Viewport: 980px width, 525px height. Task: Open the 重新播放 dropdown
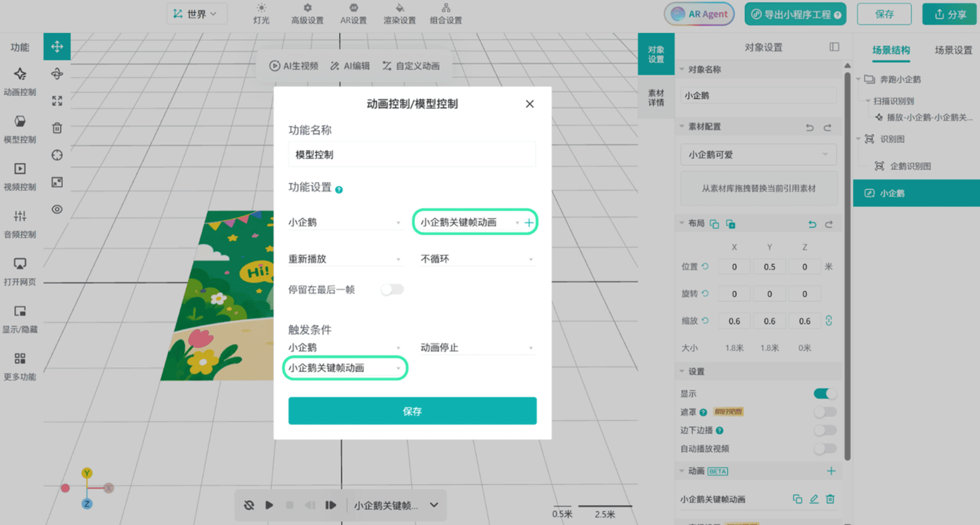pyautogui.click(x=345, y=259)
